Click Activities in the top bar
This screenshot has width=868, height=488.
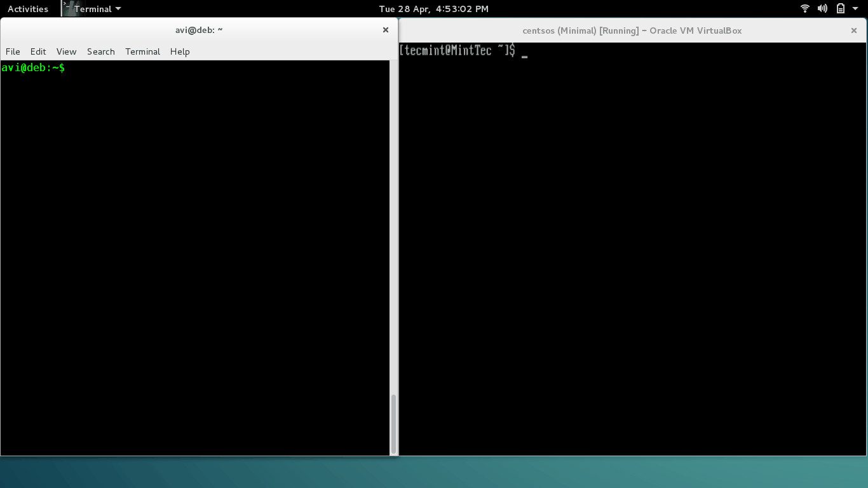(x=28, y=8)
